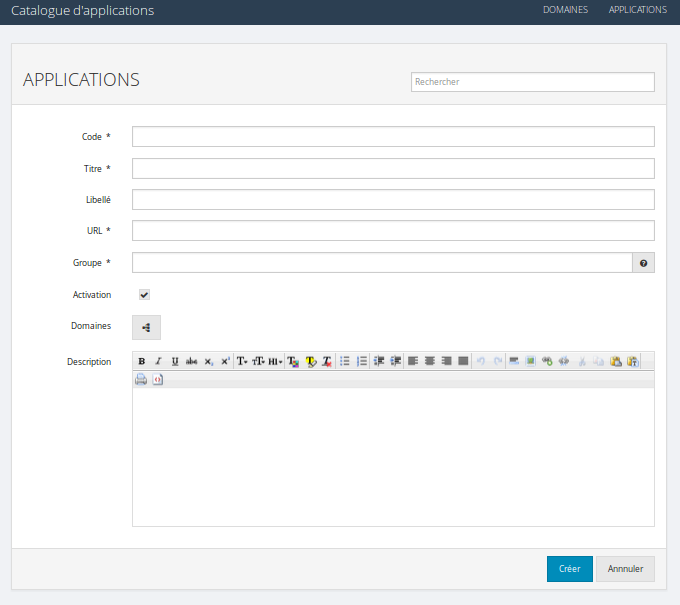Click into the Code input field
Screen dimensions: 680x605
coord(393,137)
